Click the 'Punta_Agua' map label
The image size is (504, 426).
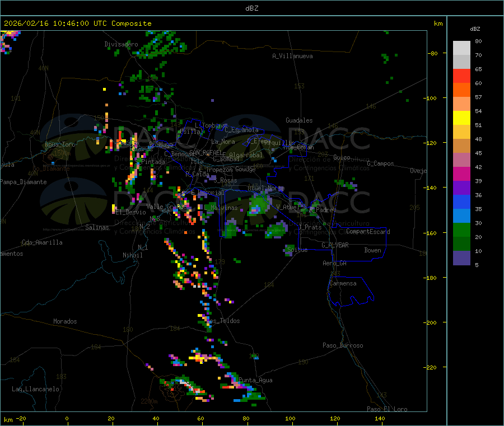[255, 381]
